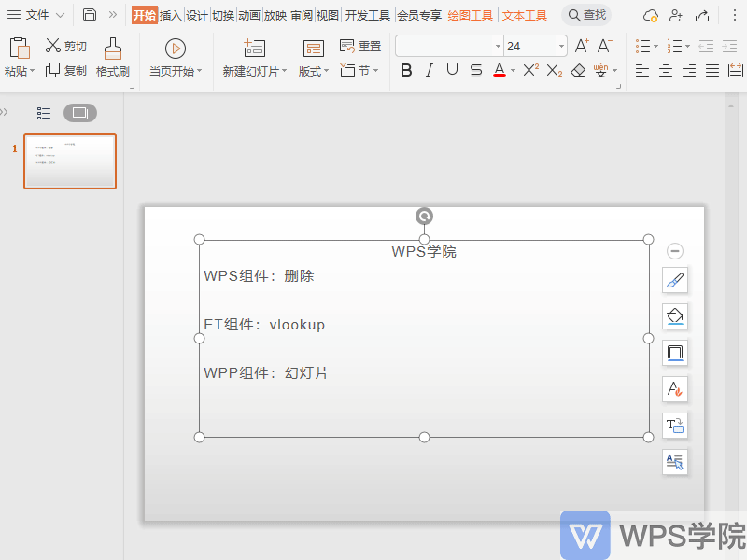Screen dimensions: 747x560
Task: Clear formatting with eraser icon
Action: tap(578, 71)
